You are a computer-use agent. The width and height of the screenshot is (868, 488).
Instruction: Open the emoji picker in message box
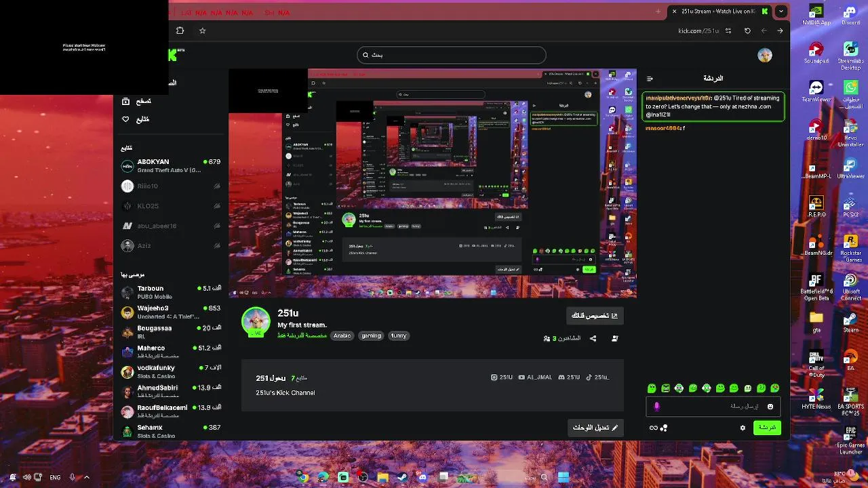[770, 406]
